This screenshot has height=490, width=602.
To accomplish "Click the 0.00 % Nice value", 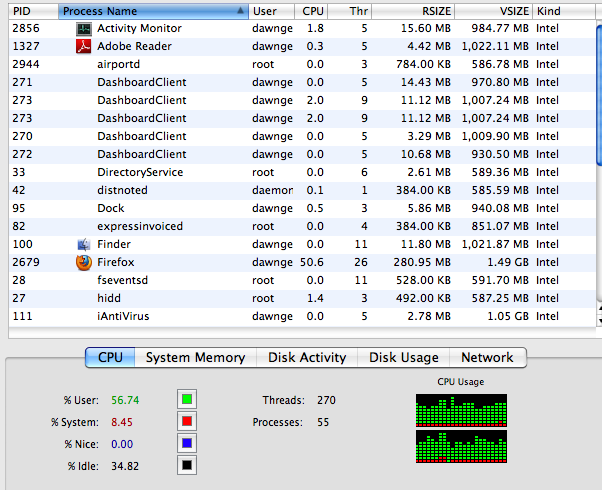I will click(x=122, y=444).
